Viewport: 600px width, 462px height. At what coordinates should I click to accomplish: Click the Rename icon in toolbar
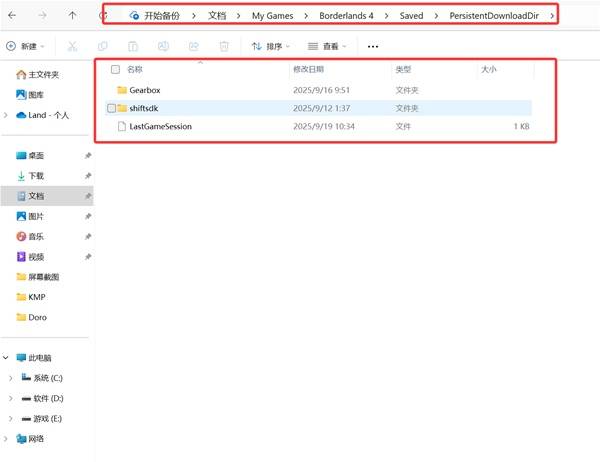click(164, 46)
